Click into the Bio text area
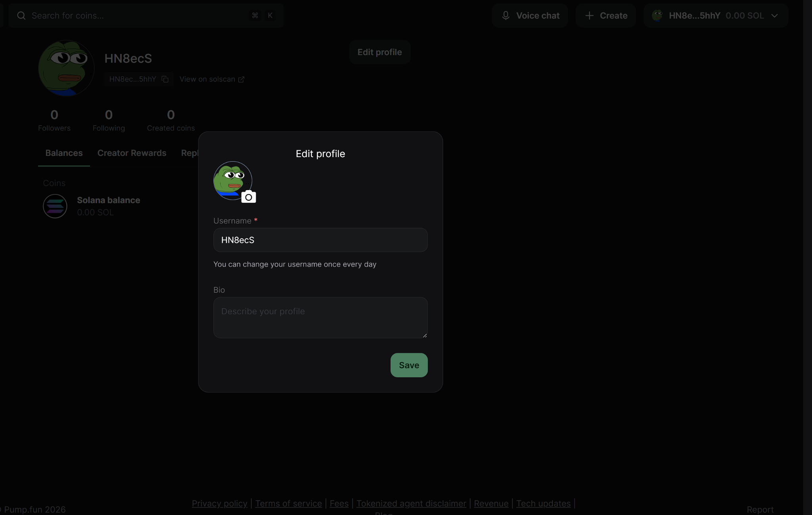The image size is (812, 515). coord(320,317)
